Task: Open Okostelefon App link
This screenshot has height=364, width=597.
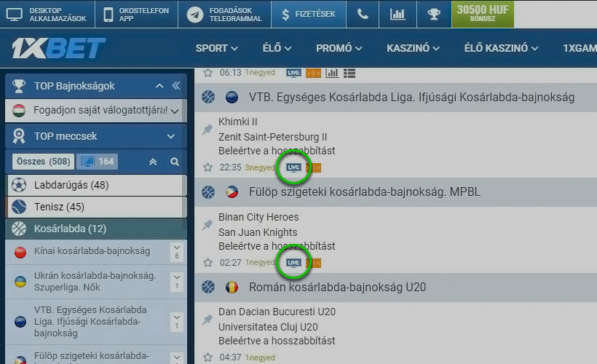Action: [x=136, y=14]
